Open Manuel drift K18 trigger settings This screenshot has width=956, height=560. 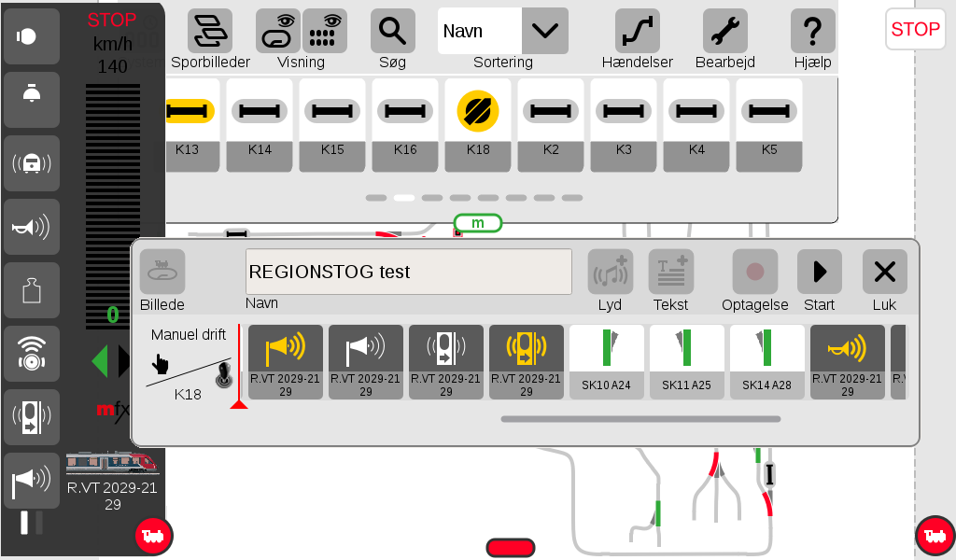tap(188, 364)
